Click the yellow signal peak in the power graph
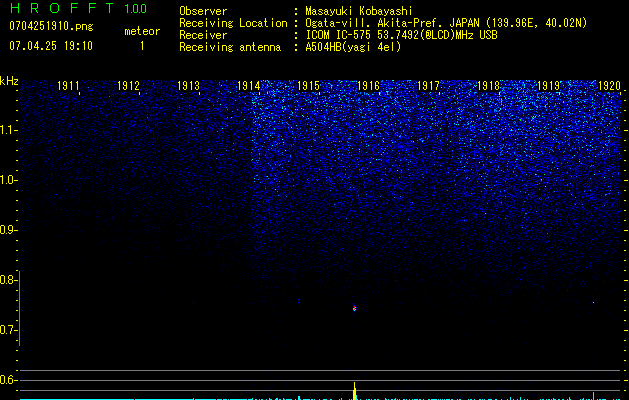629x400 pixels. click(355, 391)
